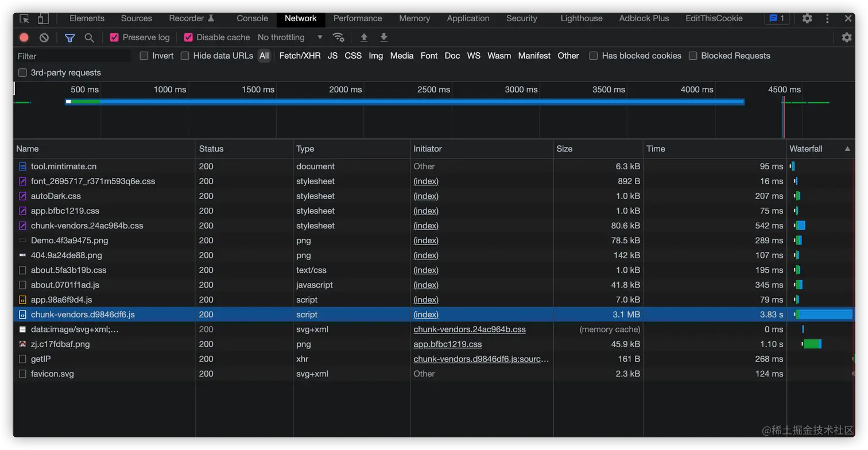868x450 pixels.
Task: Click the app.98a6f9d4.js script icon
Action: (22, 300)
